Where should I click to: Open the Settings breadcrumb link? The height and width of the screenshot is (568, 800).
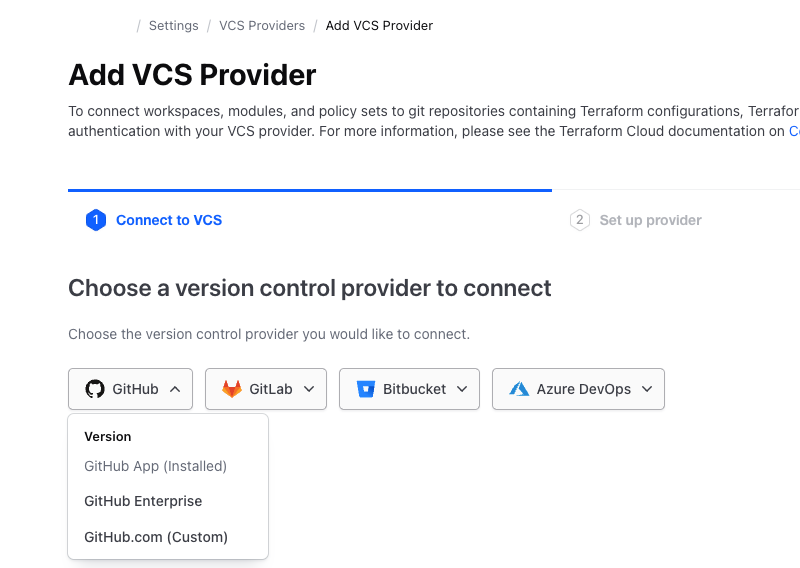coord(173,26)
